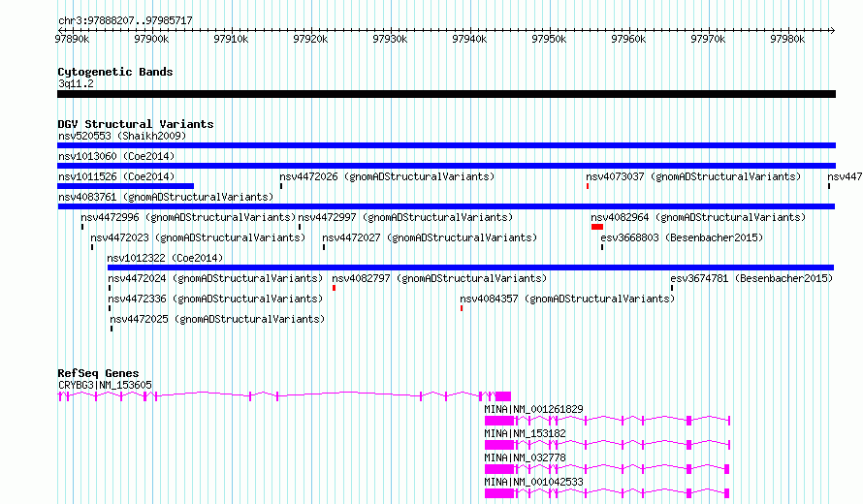Click the MINA|NM_032778 transcript label

point(525,457)
